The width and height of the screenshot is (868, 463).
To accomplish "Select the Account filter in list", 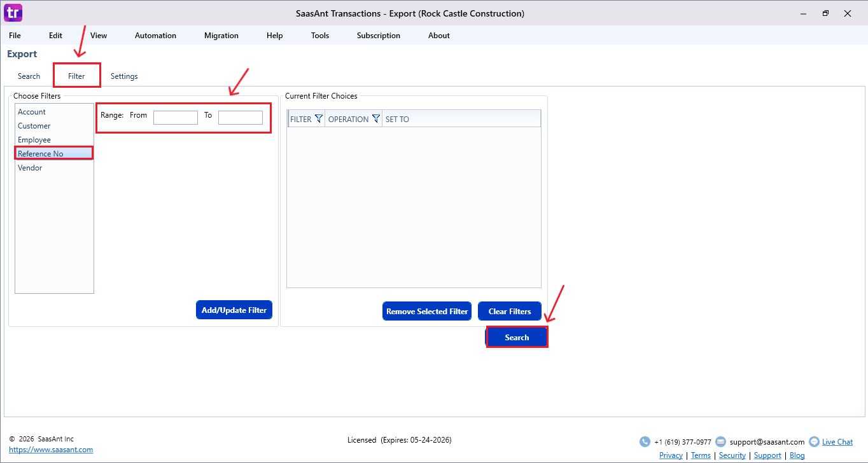I will tap(54, 112).
